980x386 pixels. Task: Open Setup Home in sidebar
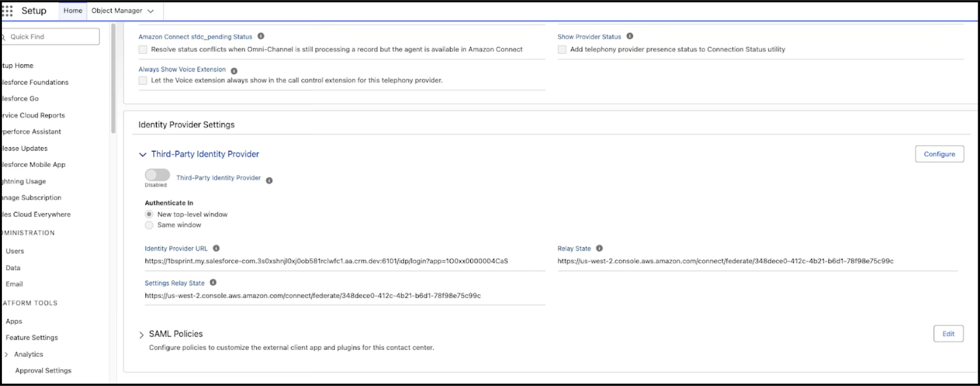pyautogui.click(x=17, y=65)
